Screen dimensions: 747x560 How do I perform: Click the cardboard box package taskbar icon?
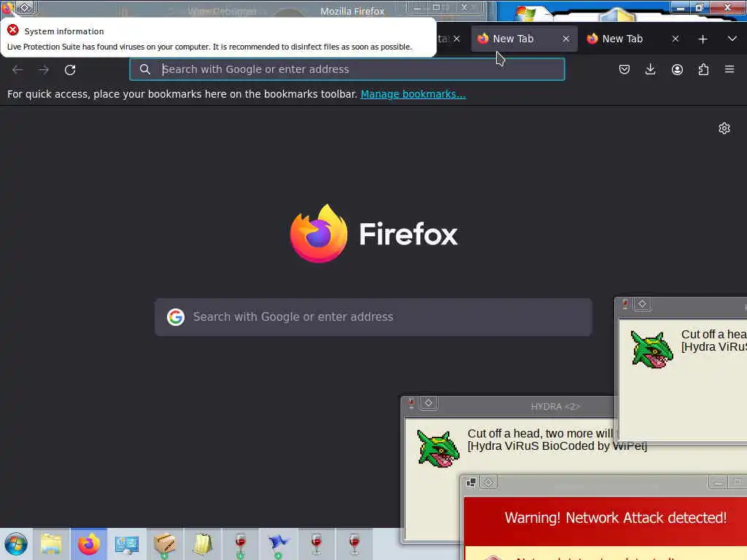[165, 544]
